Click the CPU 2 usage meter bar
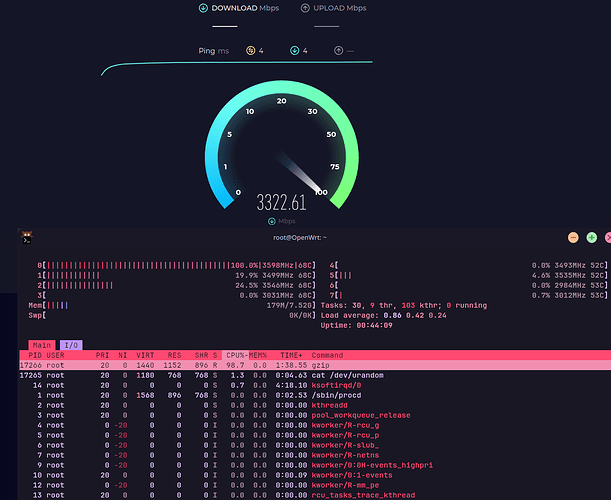The height and width of the screenshot is (500, 611). pyautogui.click(x=177, y=285)
